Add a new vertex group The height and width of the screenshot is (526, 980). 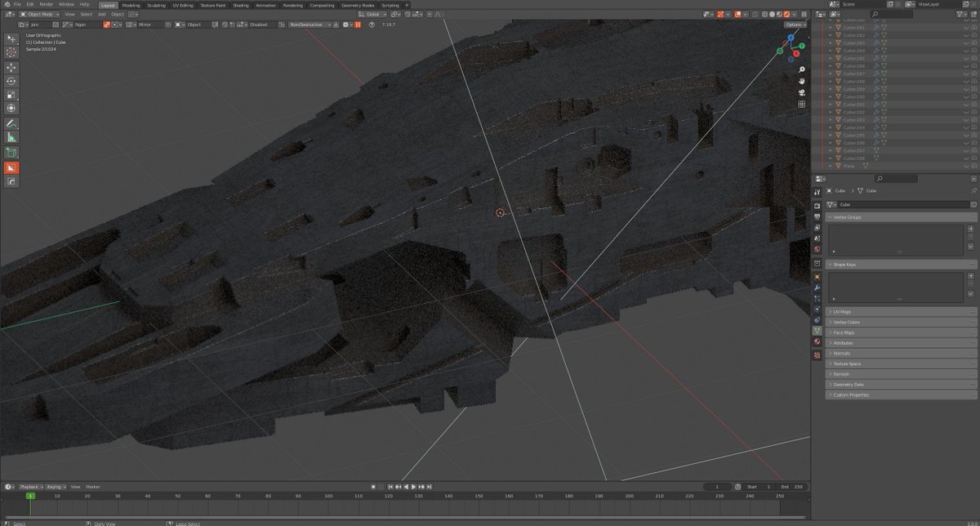pos(972,229)
